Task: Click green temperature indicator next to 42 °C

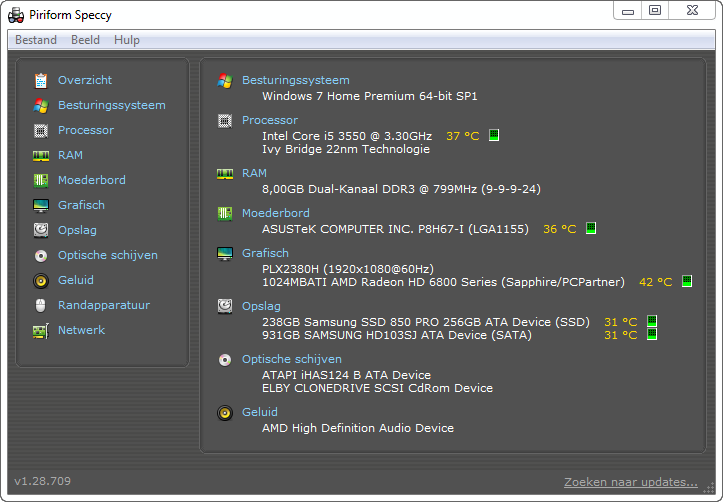Action: (687, 281)
